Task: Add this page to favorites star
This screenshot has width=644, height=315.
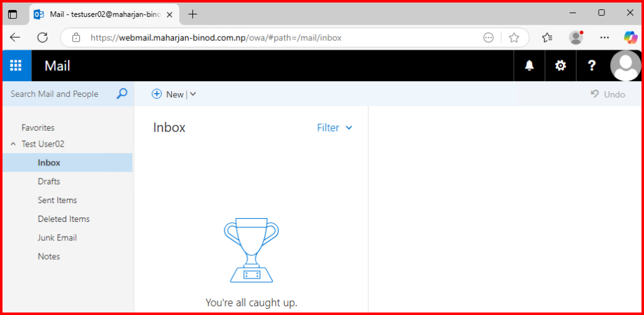Action: (x=514, y=38)
